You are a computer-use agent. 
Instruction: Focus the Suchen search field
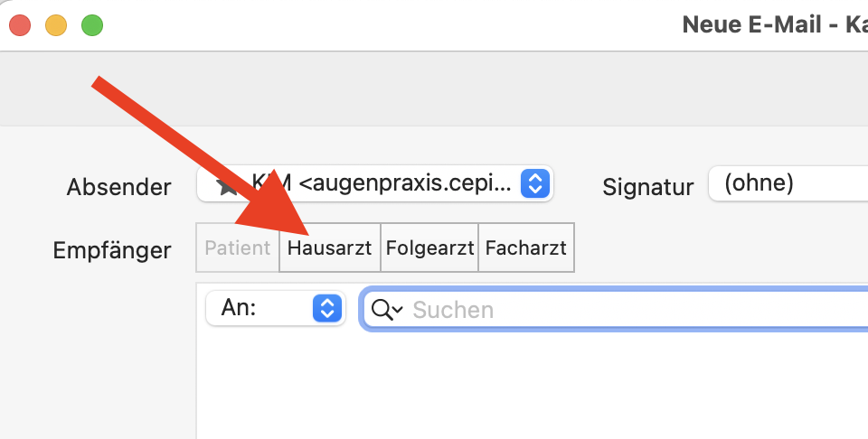coord(615,310)
